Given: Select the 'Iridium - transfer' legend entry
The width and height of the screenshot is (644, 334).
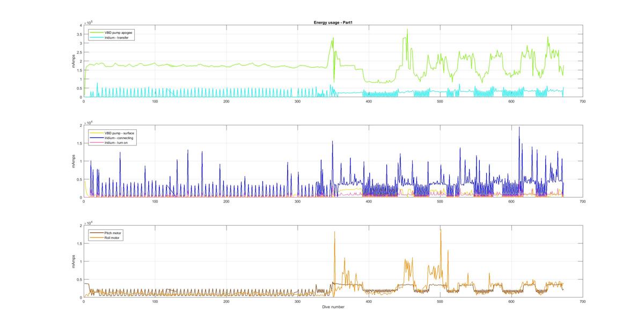Looking at the screenshot, I should (116, 38).
